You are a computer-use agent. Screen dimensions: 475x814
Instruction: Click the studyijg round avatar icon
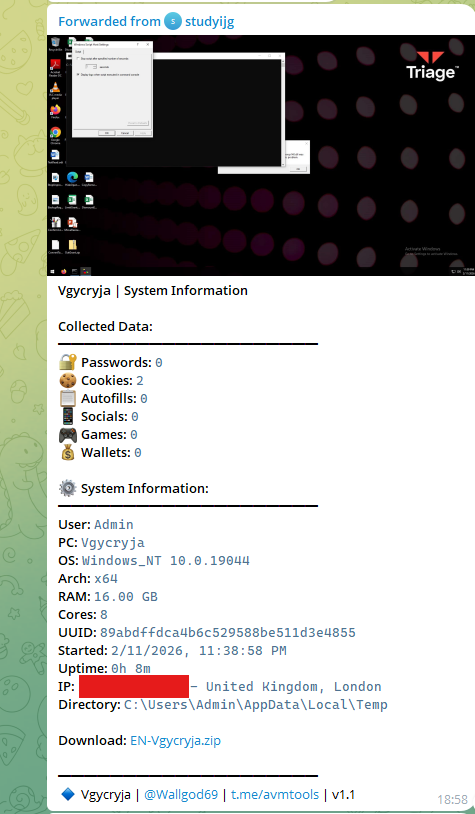pos(173,22)
